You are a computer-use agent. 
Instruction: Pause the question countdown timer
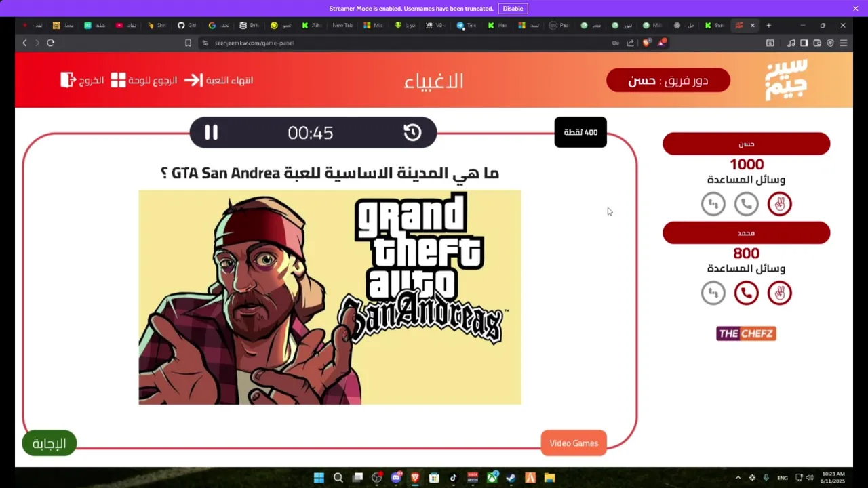[x=211, y=133]
